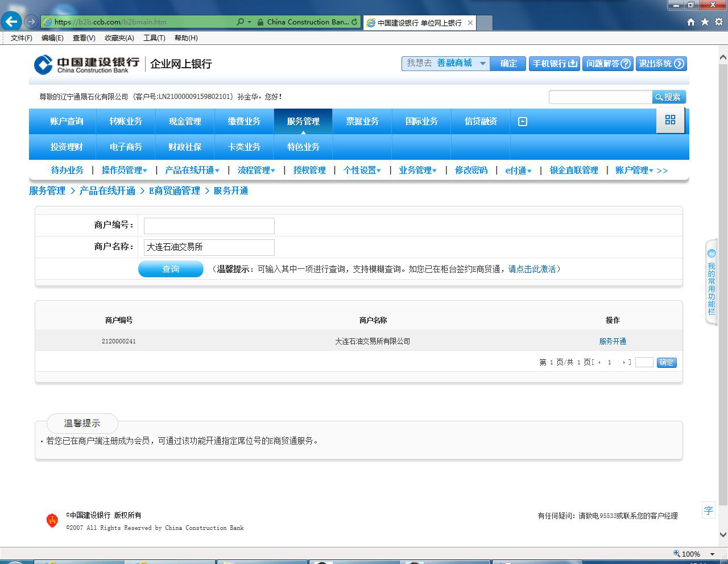Select the 电子商务 navigation tab
Screen dimensions: 728x564
point(126,147)
